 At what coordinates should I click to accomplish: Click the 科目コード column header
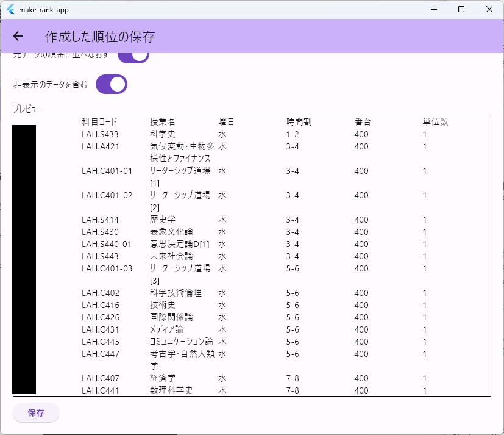(99, 122)
